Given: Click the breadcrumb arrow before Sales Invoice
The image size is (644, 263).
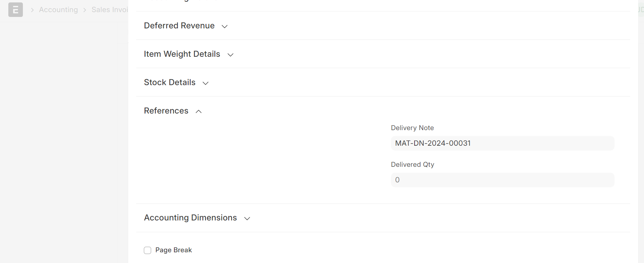Looking at the screenshot, I should tap(85, 10).
